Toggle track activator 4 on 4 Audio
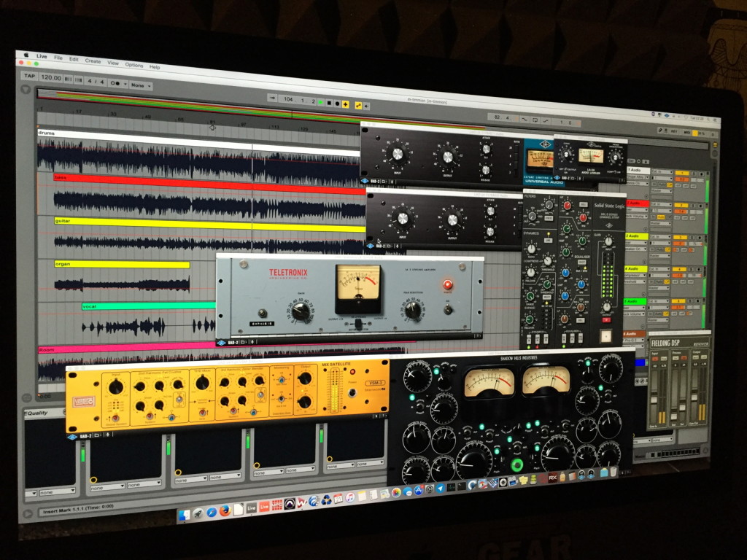747x560 pixels. tap(679, 269)
